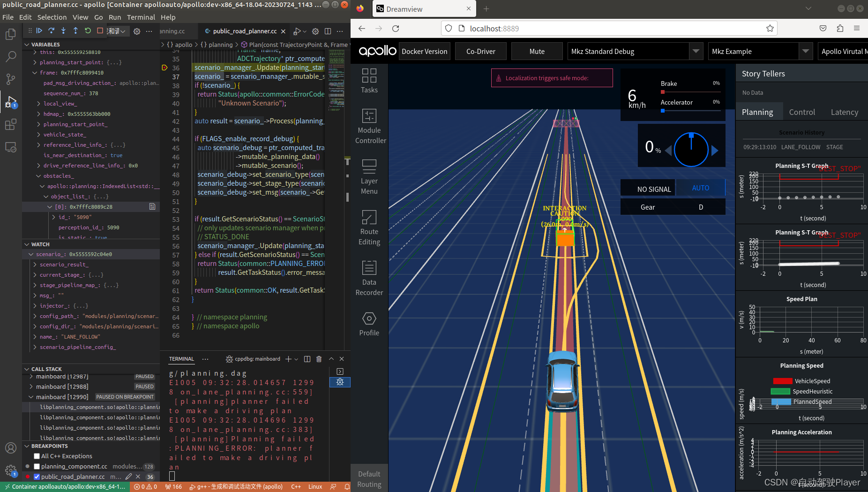Click the Mute button
Screen dimensions: 868x492
537,51
